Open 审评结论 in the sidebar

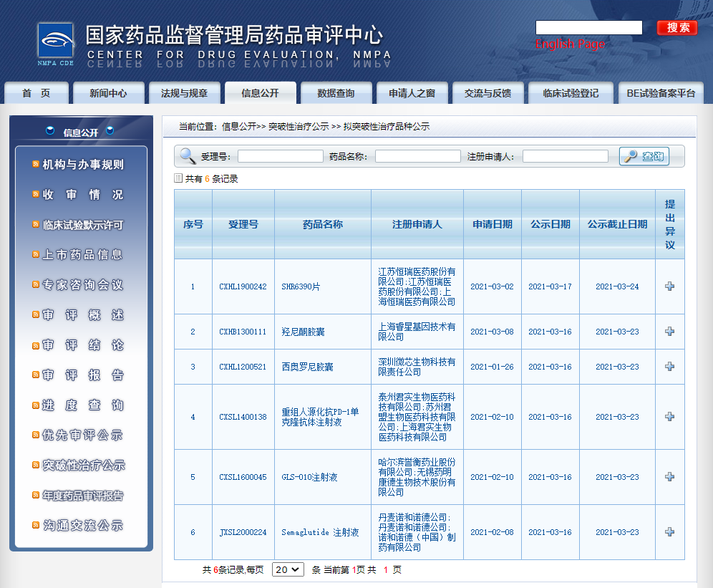pyautogui.click(x=83, y=345)
